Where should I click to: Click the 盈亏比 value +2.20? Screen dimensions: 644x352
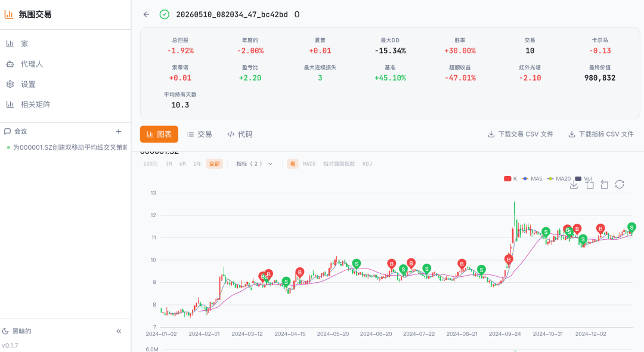pos(250,78)
